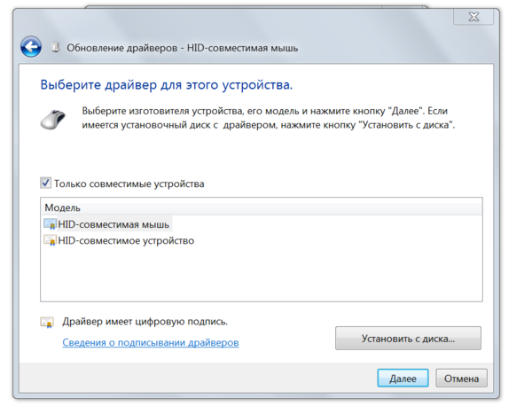532x406 pixels.
Task: Close the driver update dialog
Action: 473,17
